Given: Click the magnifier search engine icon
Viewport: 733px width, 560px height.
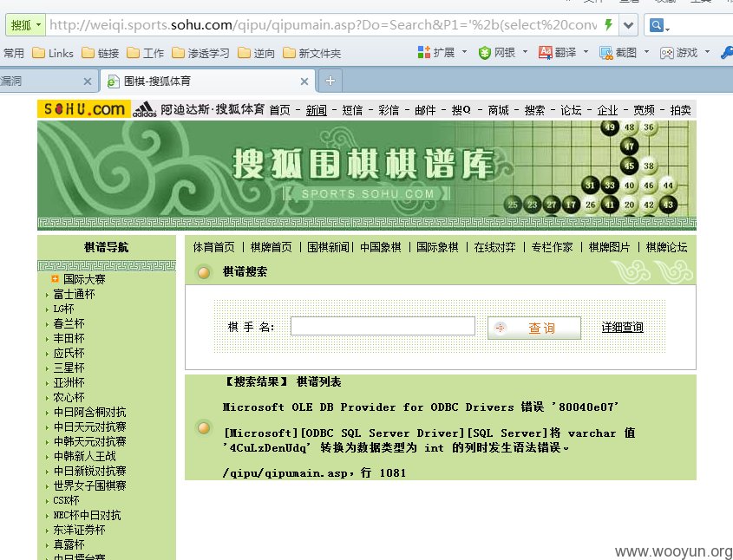Looking at the screenshot, I should tap(657, 25).
